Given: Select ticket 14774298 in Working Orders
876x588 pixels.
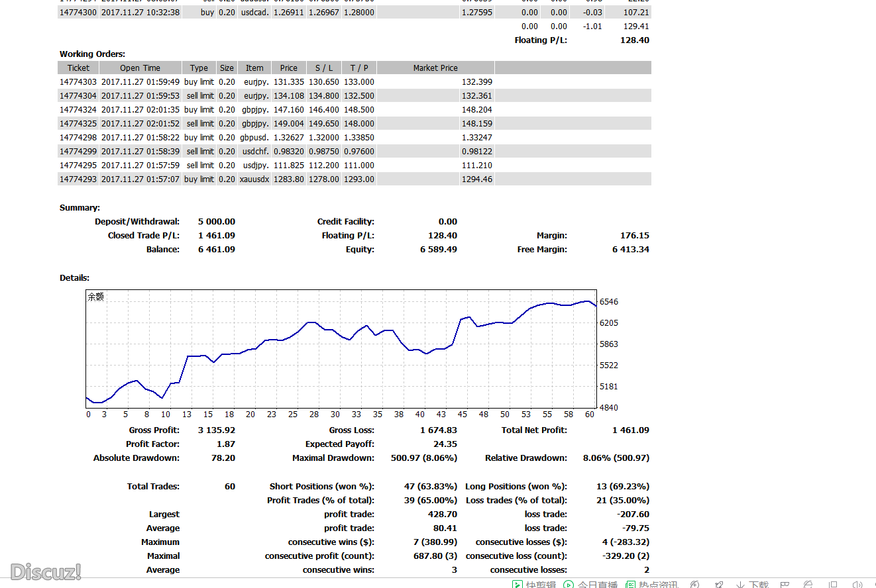Looking at the screenshot, I should 78,137.
